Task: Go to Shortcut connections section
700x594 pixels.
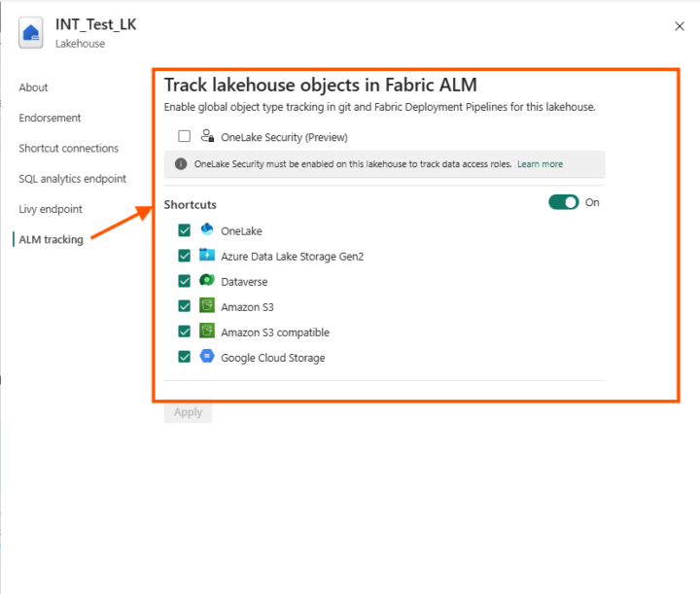Action: pyautogui.click(x=69, y=148)
